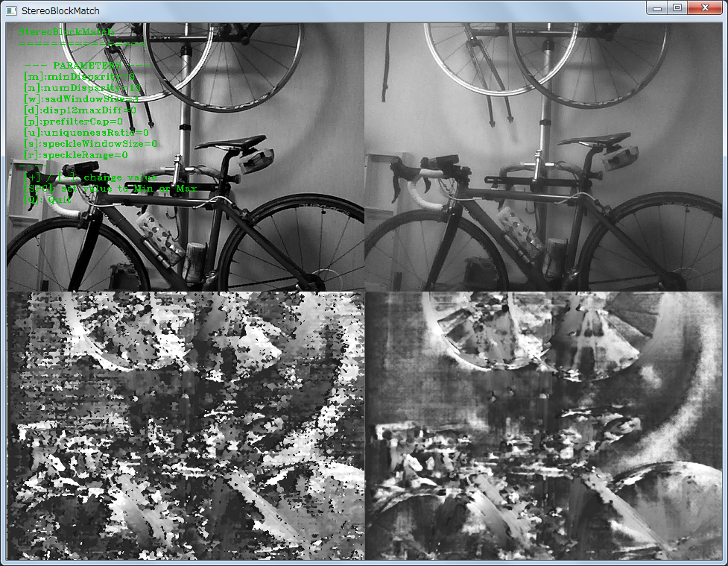Click the StereoBlockMatch window title text
The image size is (728, 566).
coord(60,10)
